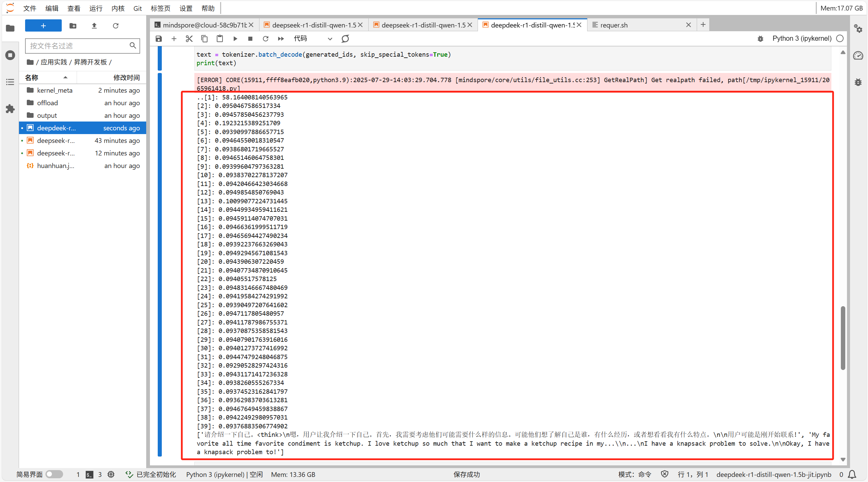Switch to the requer.sh tab
868x482 pixels.
[614, 25]
